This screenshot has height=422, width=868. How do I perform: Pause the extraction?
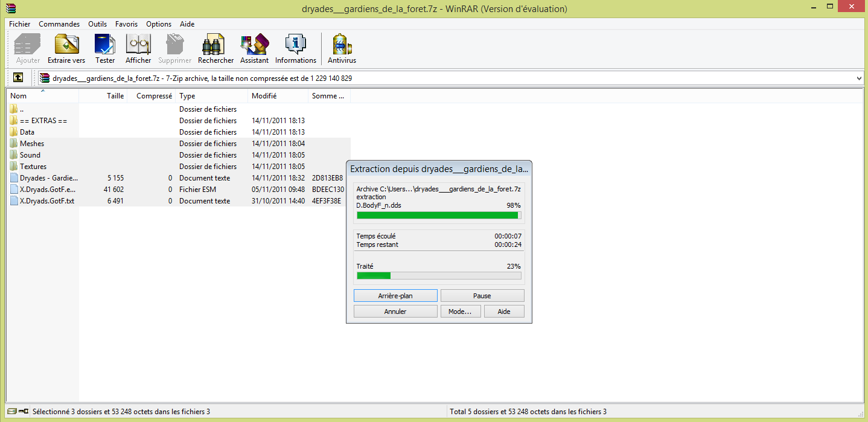[482, 296]
